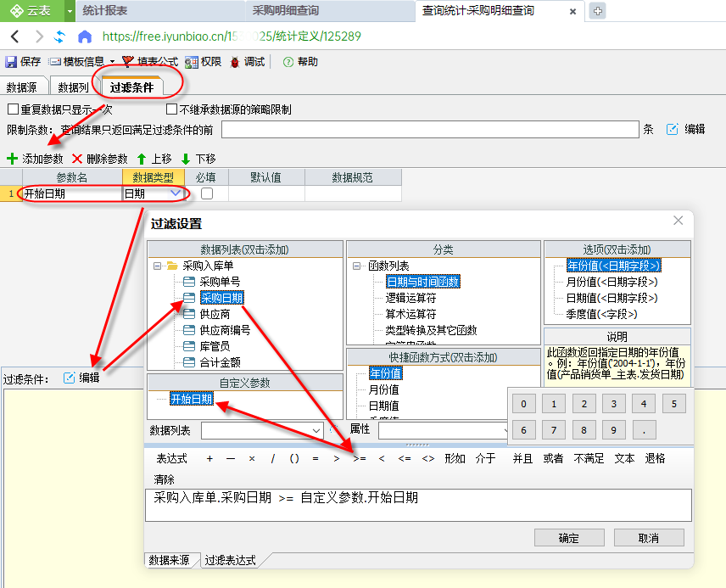Go to the home page icon
The width and height of the screenshot is (726, 588).
85,36
